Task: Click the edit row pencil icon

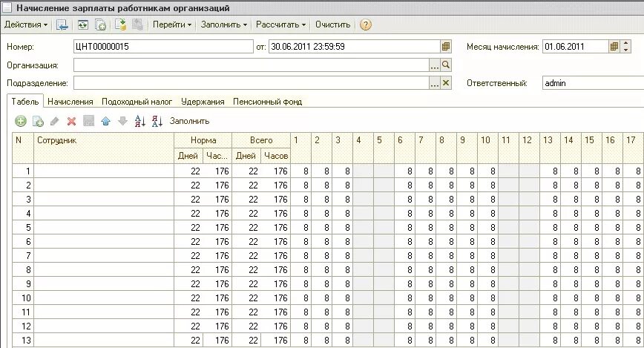Action: 55,121
